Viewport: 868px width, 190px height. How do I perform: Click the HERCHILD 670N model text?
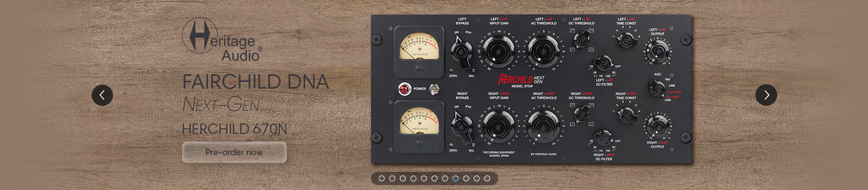(x=235, y=129)
